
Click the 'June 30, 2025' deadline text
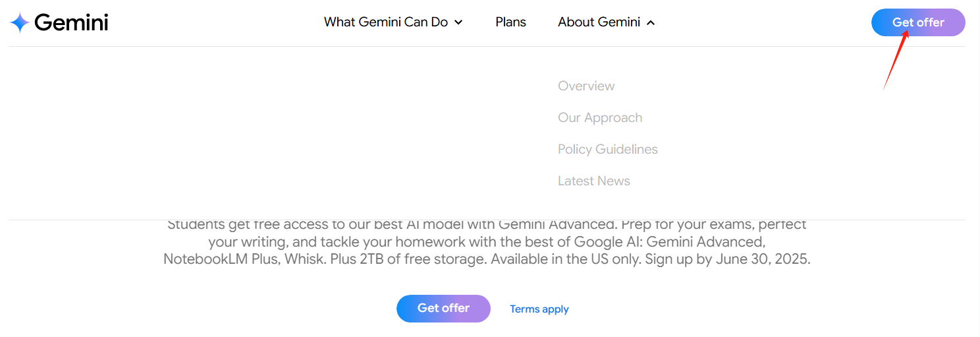763,259
